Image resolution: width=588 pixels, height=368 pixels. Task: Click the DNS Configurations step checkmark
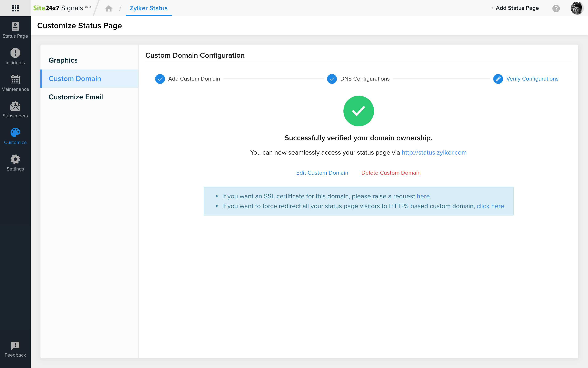click(x=332, y=79)
